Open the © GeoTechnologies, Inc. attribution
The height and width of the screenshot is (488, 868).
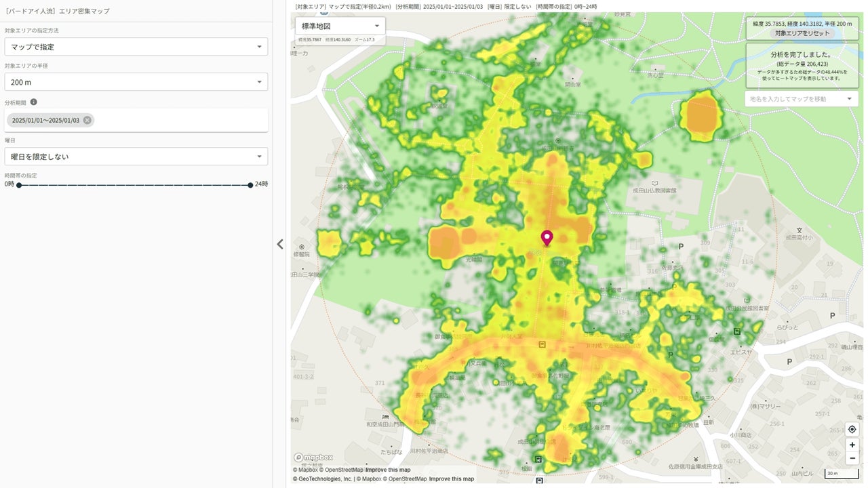pos(323,479)
